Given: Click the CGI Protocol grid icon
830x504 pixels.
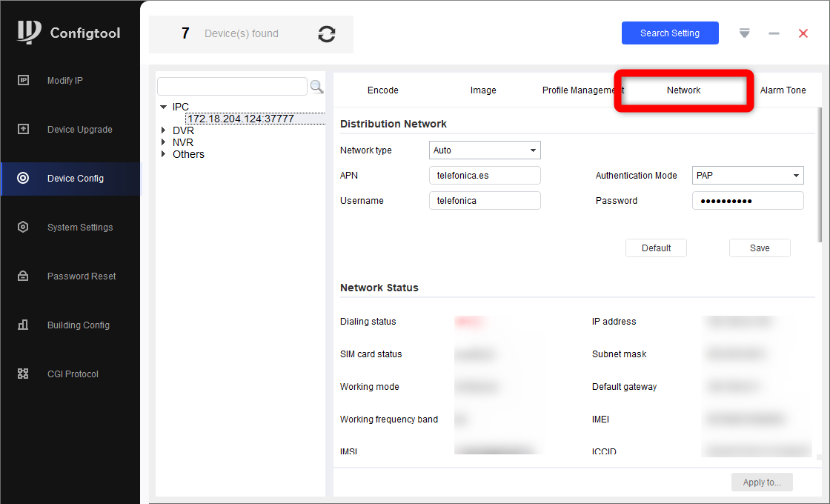Looking at the screenshot, I should coord(23,374).
